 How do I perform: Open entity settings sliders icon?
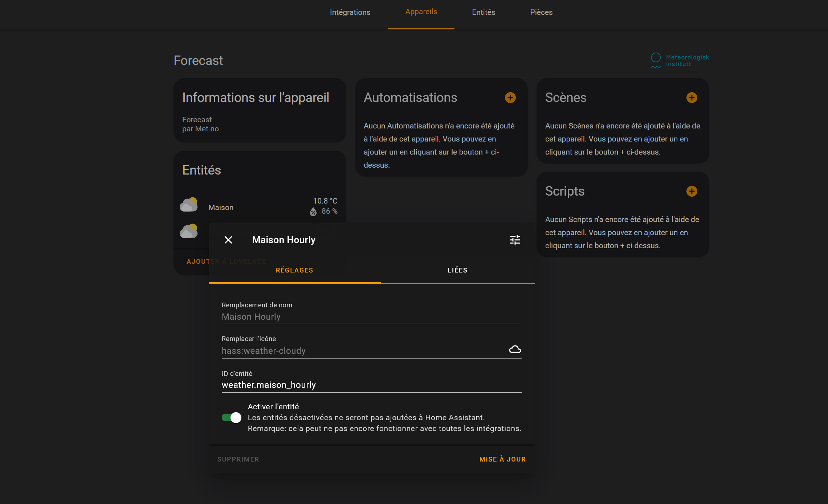(515, 240)
